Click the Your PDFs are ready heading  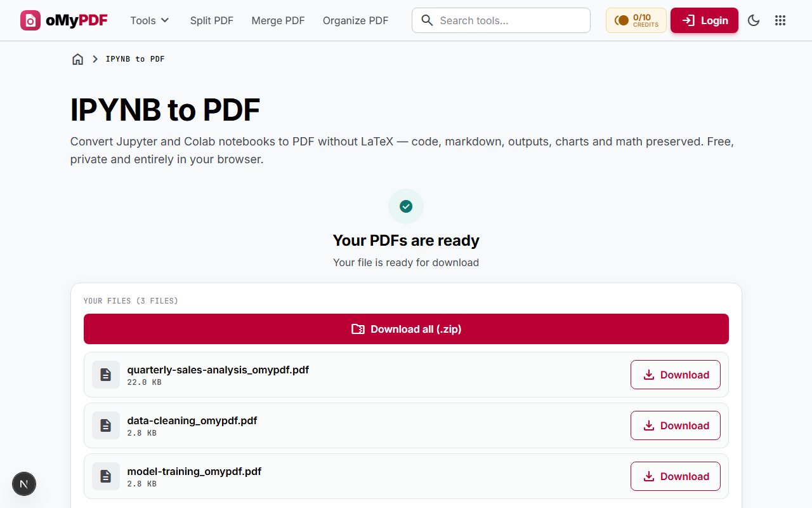pos(406,241)
